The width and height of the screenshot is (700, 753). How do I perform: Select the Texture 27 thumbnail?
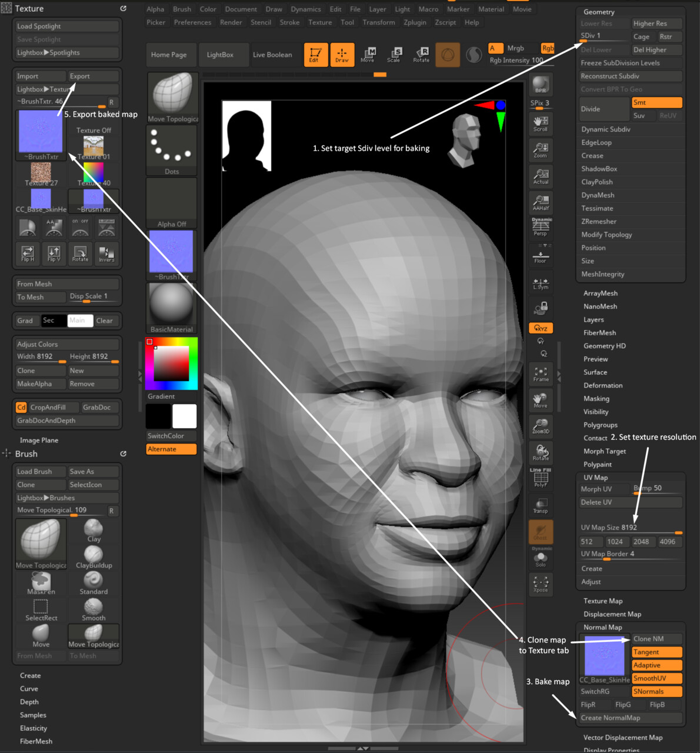pyautogui.click(x=41, y=175)
